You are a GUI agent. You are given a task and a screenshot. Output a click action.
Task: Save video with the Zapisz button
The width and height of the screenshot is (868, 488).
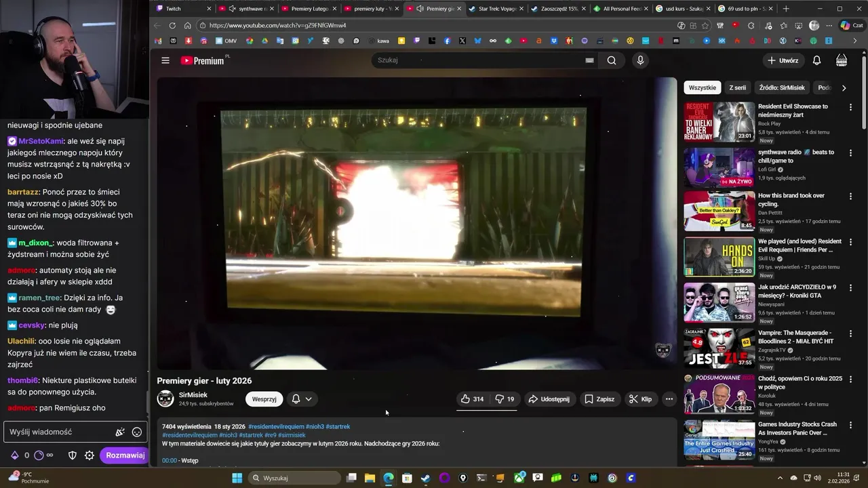tap(599, 399)
